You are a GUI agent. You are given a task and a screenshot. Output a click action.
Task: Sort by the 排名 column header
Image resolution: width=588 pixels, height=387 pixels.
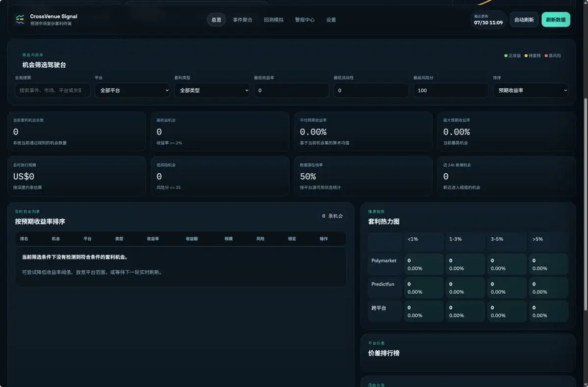pos(24,239)
